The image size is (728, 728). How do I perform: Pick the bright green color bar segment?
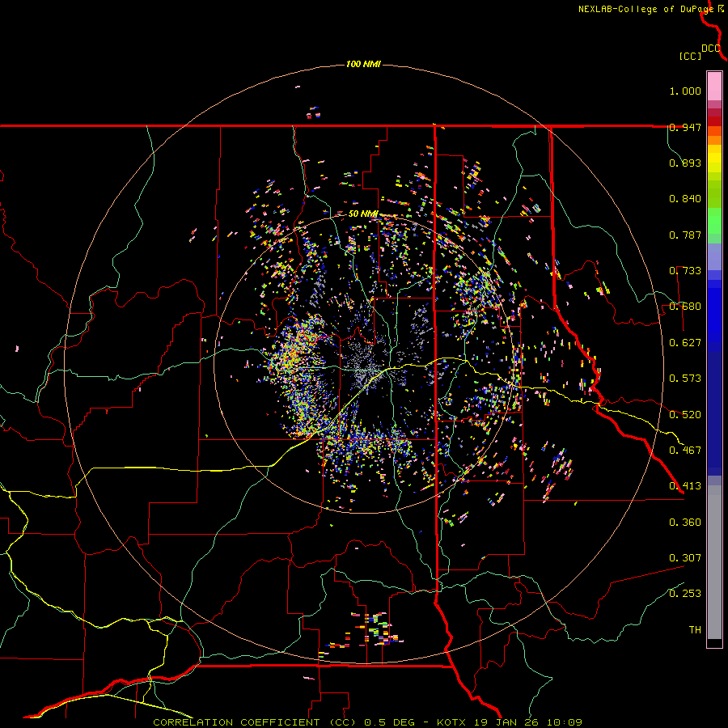point(714,221)
